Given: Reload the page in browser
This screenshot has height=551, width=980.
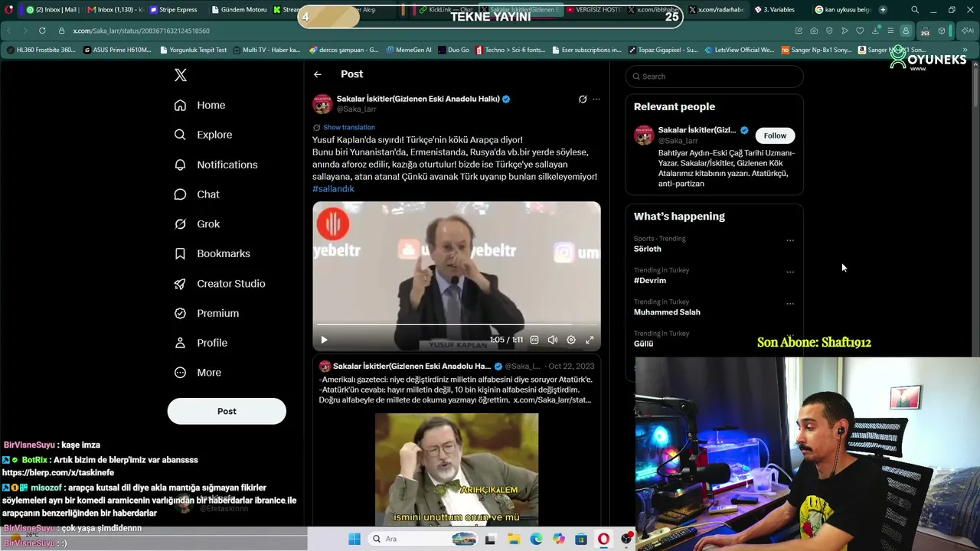Looking at the screenshot, I should (x=41, y=31).
